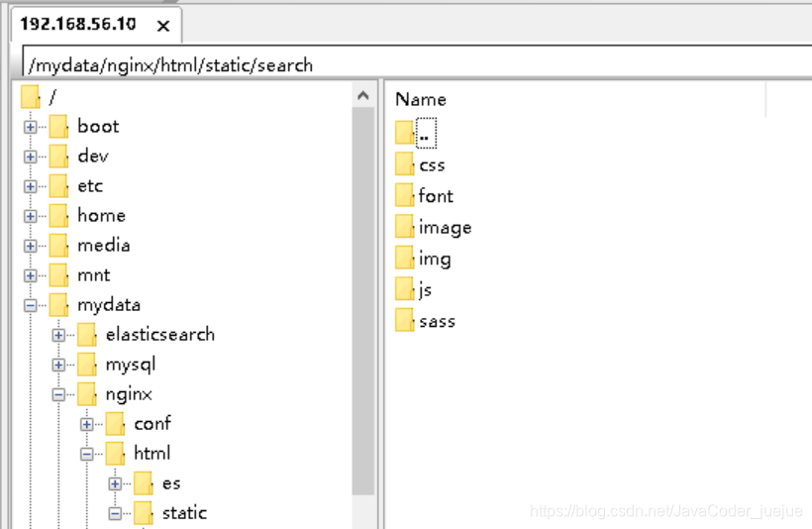Image resolution: width=812 pixels, height=529 pixels.
Task: Click the home folder icon
Action: coord(58,216)
